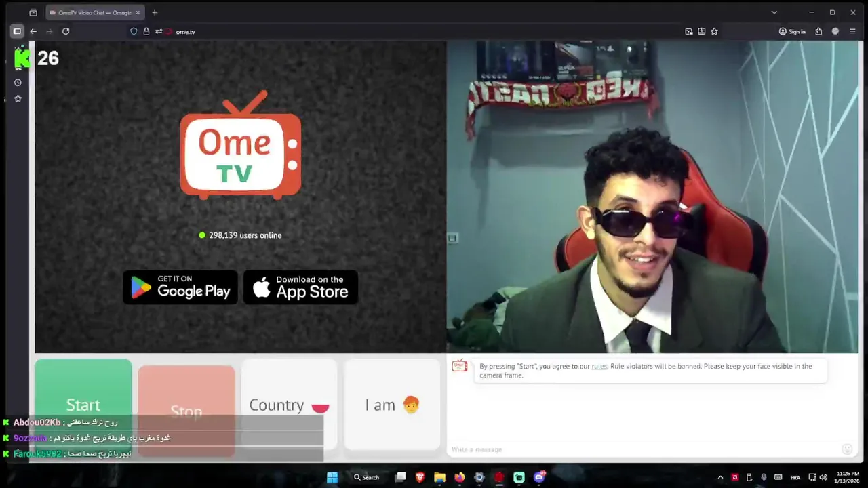Go back with the browser back arrow
Image resolution: width=868 pixels, height=488 pixels.
pos(33,31)
